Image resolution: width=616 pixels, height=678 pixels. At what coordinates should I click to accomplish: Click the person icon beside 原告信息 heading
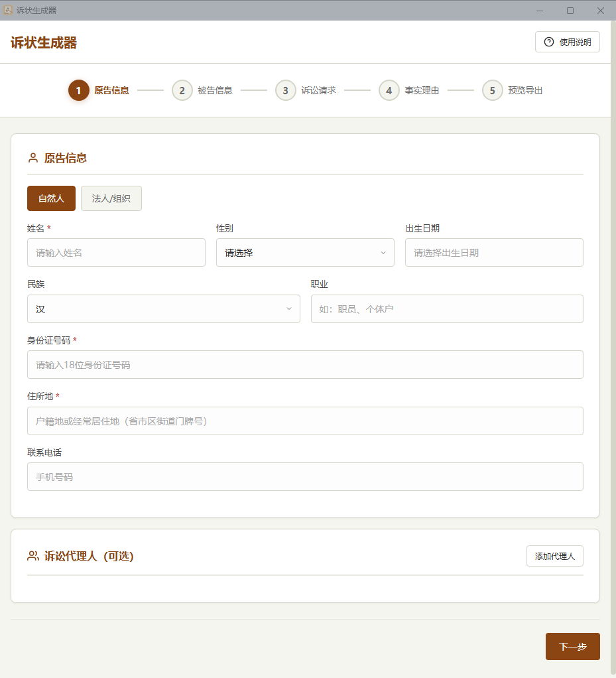coord(33,158)
